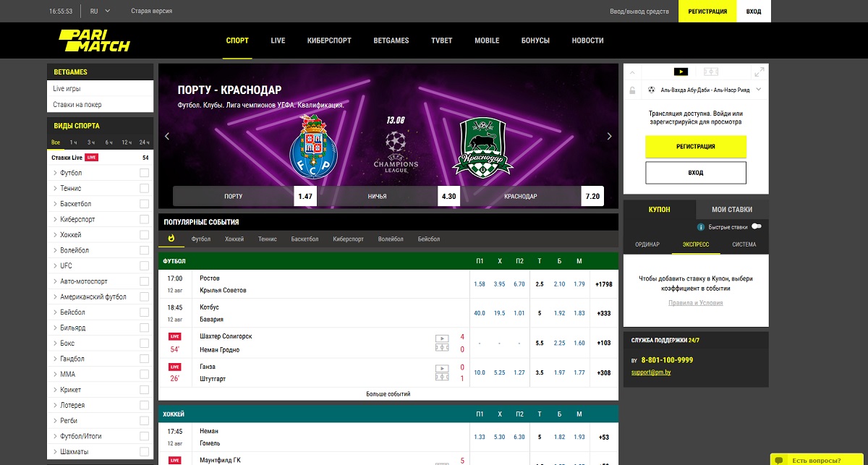Show next banner with right arrow
Screen dimensions: 868x465
click(x=609, y=136)
